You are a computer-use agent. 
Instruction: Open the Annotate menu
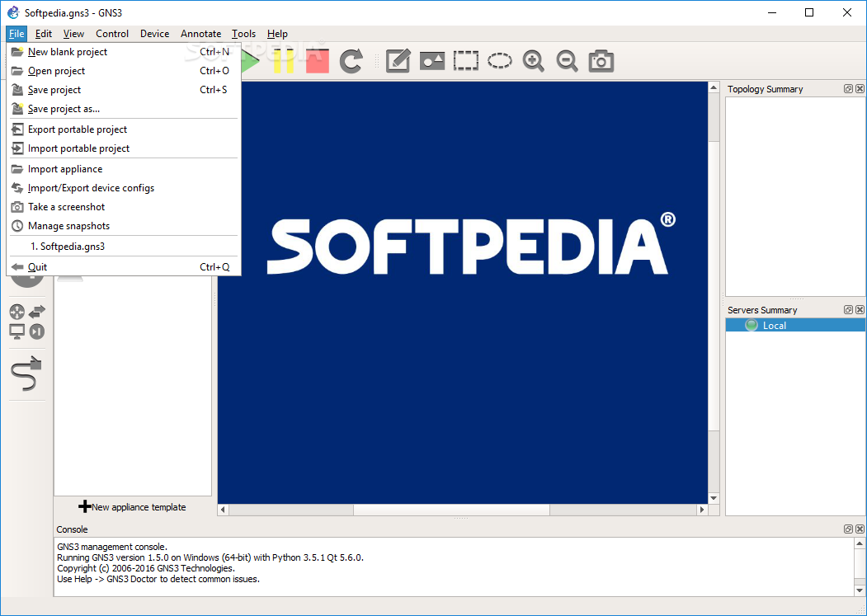click(200, 34)
